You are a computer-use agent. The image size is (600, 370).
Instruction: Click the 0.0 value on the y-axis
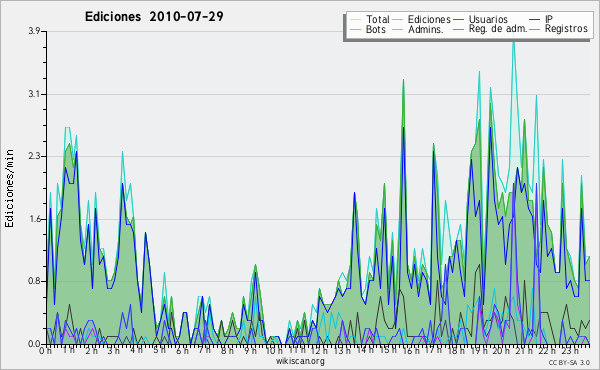pos(34,344)
